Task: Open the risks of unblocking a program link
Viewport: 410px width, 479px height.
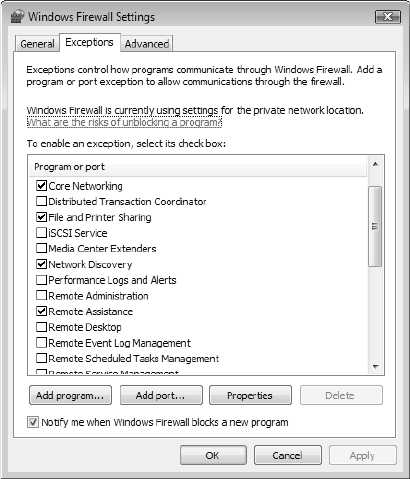Action: 124,122
